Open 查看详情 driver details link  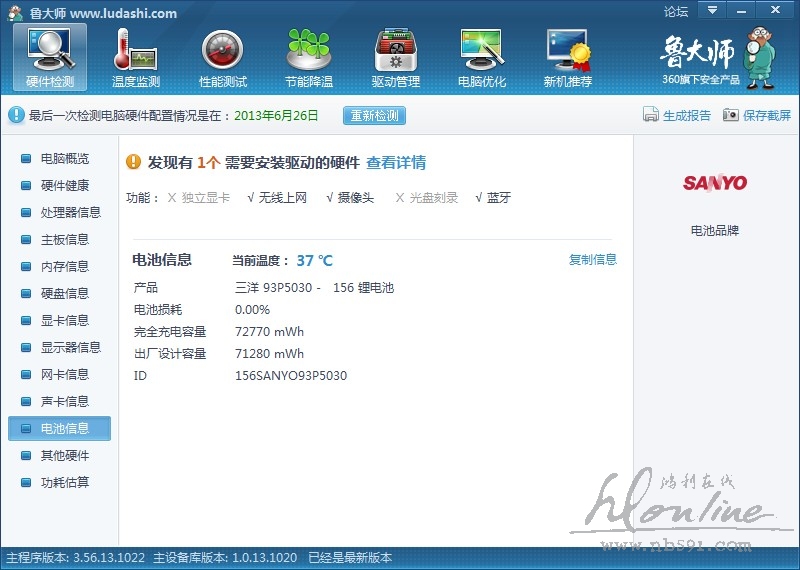pyautogui.click(x=396, y=163)
